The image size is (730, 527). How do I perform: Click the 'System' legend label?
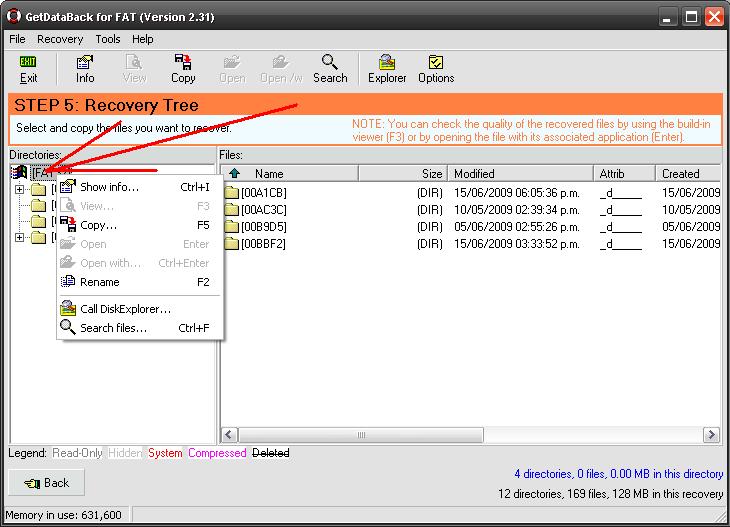[165, 453]
